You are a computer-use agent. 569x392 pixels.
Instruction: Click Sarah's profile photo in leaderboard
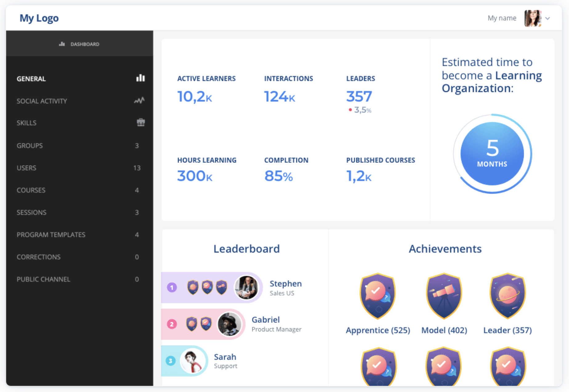[193, 361]
